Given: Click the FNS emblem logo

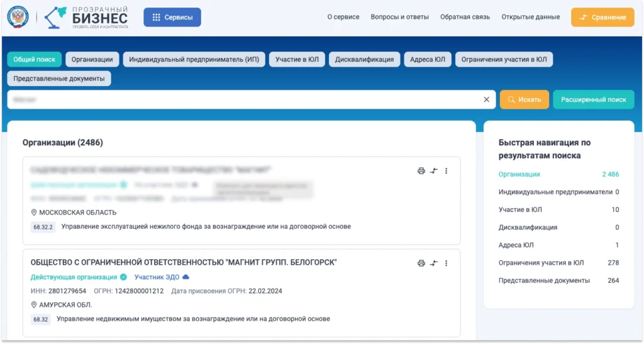Looking at the screenshot, I should (18, 17).
